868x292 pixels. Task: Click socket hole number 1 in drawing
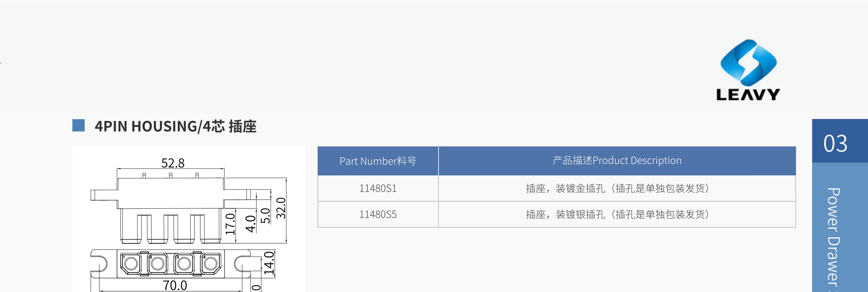[131, 263]
